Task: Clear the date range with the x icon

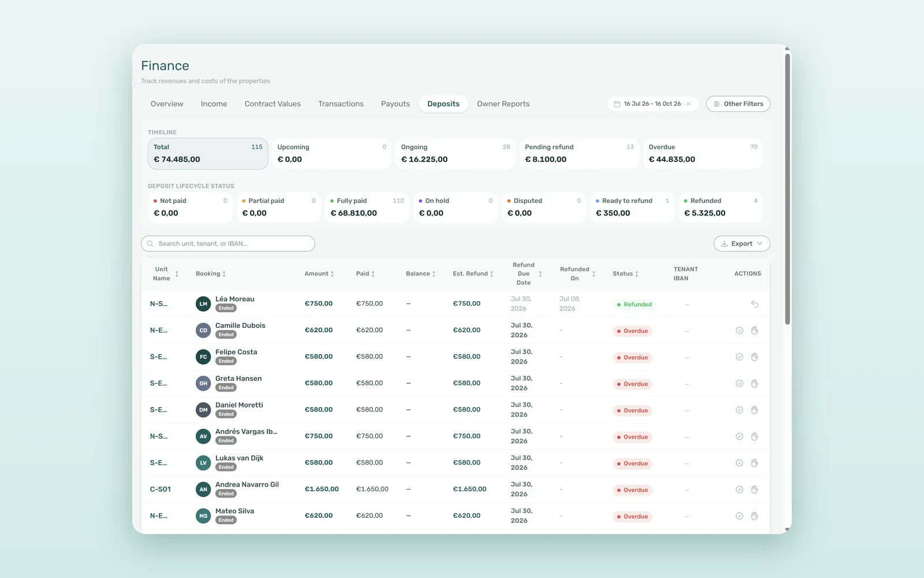Action: point(688,104)
